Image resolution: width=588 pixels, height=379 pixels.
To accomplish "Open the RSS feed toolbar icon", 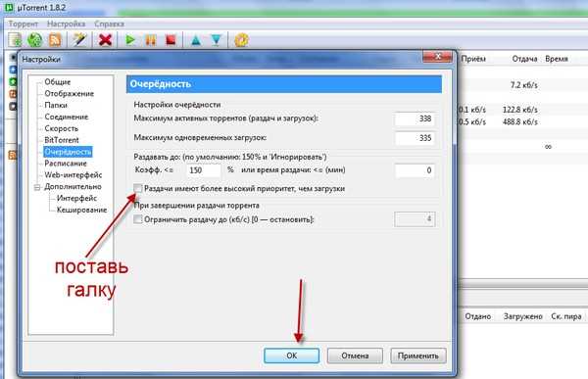I will pyautogui.click(x=55, y=40).
